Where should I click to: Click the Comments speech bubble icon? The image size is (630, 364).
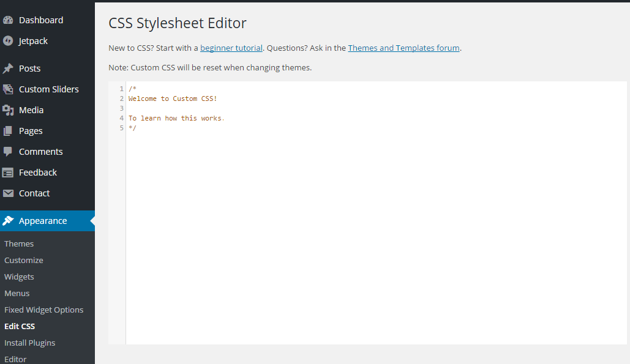coord(7,152)
